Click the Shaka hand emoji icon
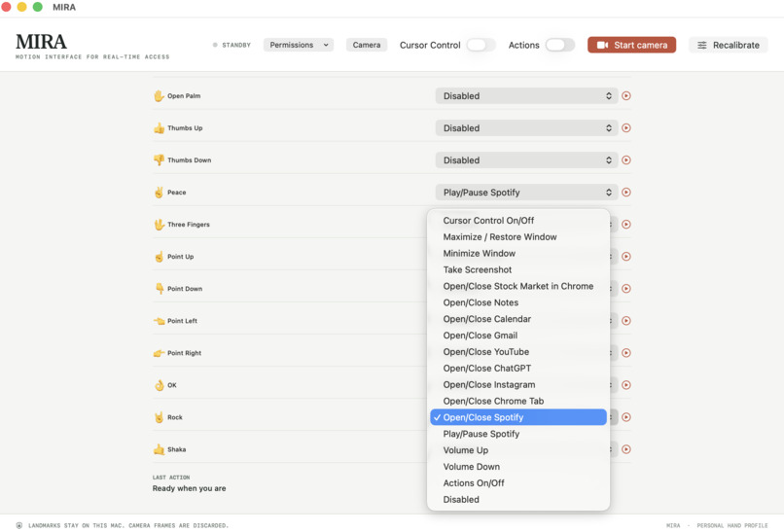Viewport: 784px width, 532px height. click(159, 449)
